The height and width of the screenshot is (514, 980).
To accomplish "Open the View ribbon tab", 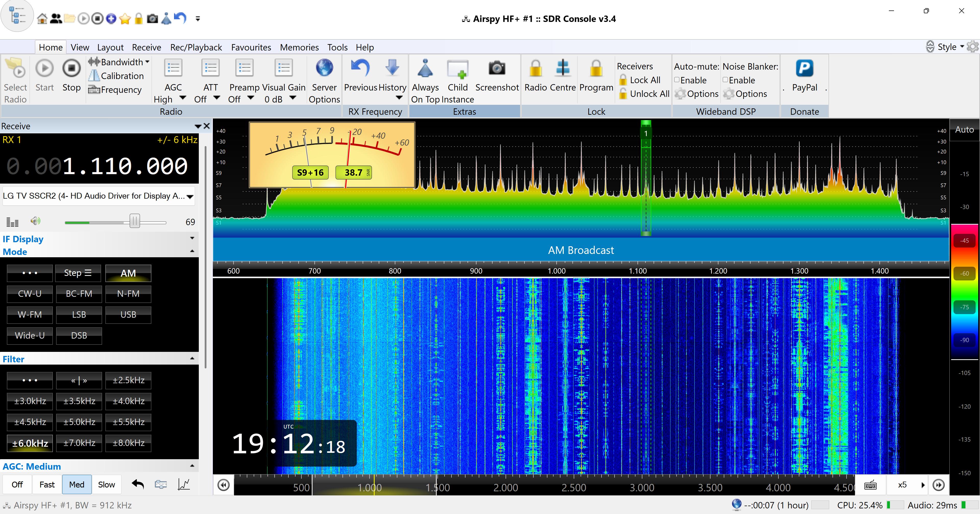I will pyautogui.click(x=80, y=47).
